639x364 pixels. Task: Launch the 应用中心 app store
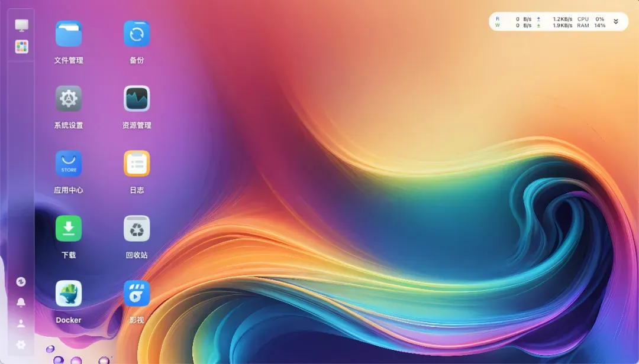69,164
